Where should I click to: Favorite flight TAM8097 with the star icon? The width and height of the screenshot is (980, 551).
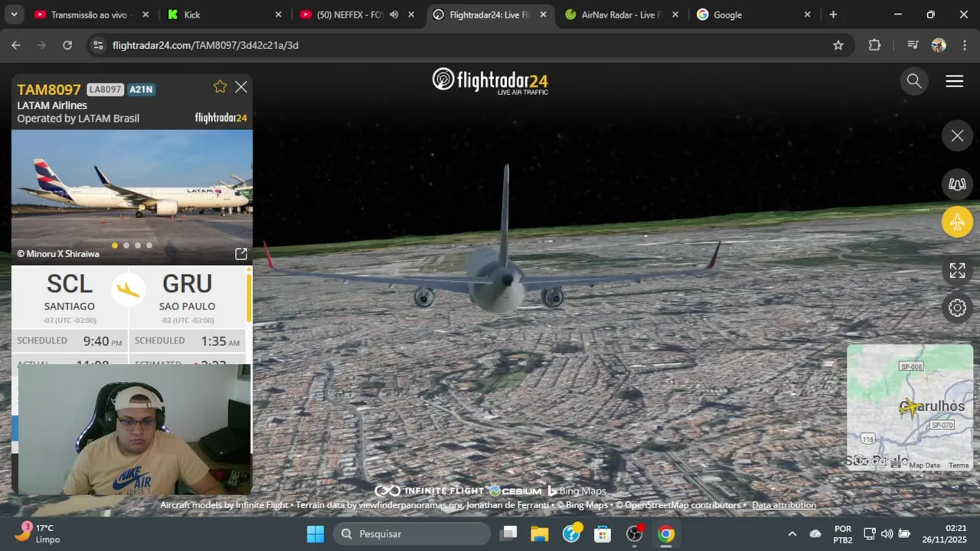220,86
